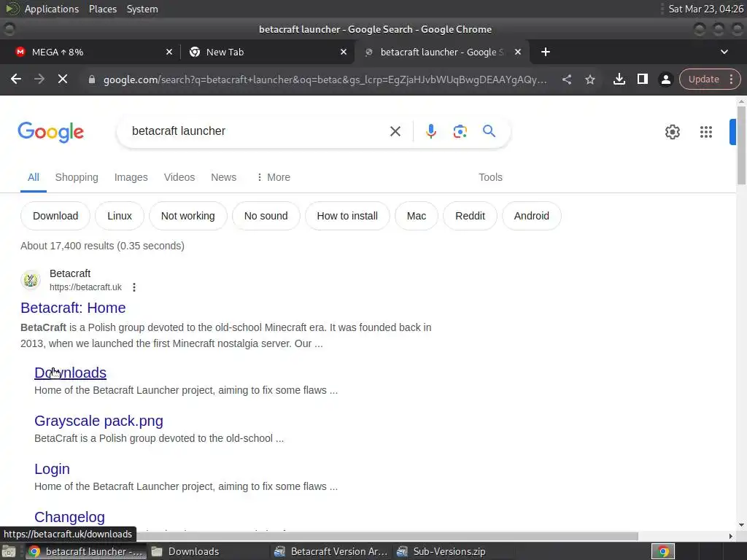
Task: Open Google quick settings gear
Action: [x=672, y=132]
